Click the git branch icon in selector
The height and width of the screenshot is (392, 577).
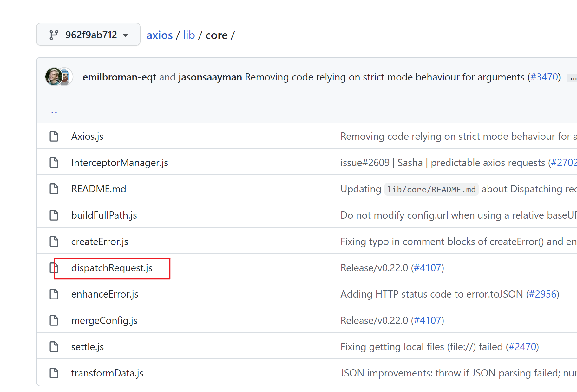click(54, 35)
